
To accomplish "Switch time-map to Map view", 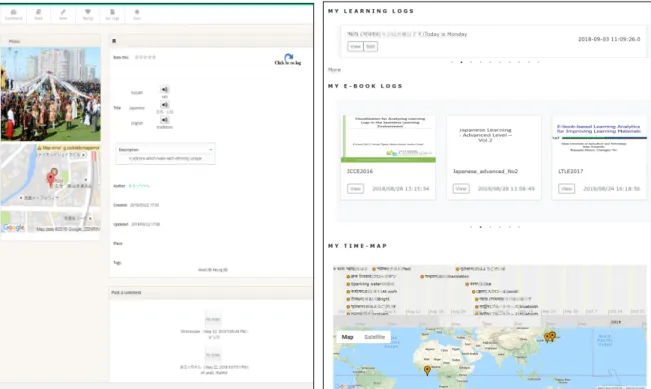I will [348, 337].
